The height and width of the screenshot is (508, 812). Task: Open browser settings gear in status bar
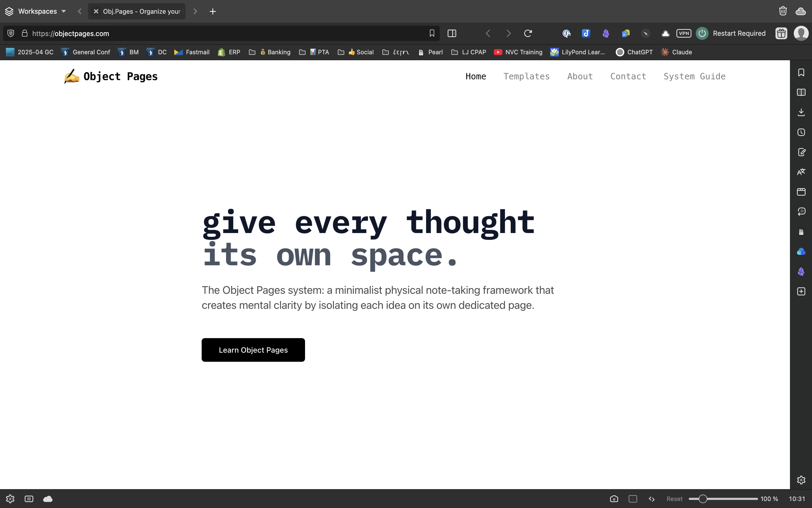pyautogui.click(x=10, y=499)
